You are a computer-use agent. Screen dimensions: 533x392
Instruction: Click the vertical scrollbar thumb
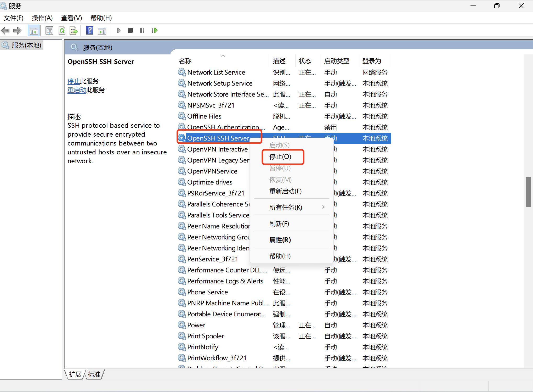[528, 192]
